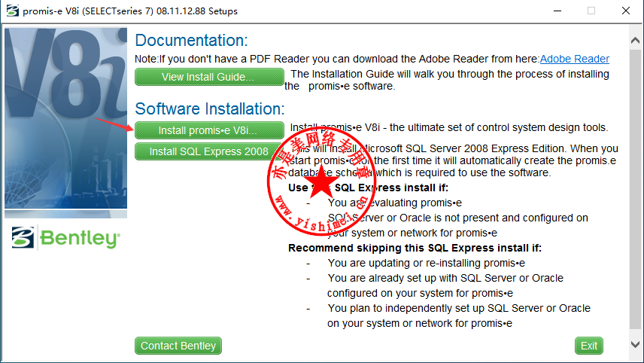This screenshot has width=644, height=363.
Task: Click the scrollbar down arrow
Action: click(x=635, y=344)
